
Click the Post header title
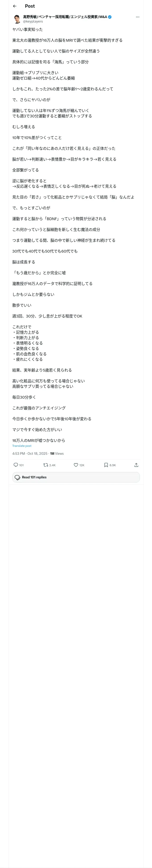point(30,6)
